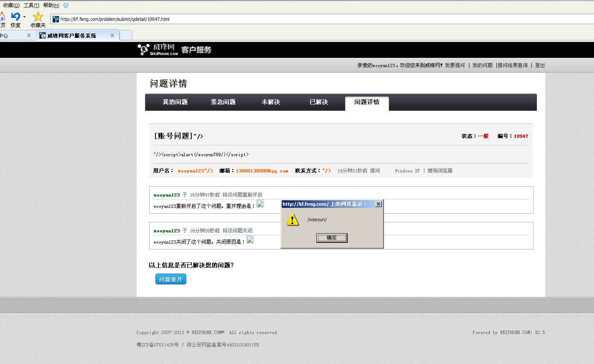The height and width of the screenshot is (364, 594).
Task: Open the 帮助(H) menu
Action: 51,5
